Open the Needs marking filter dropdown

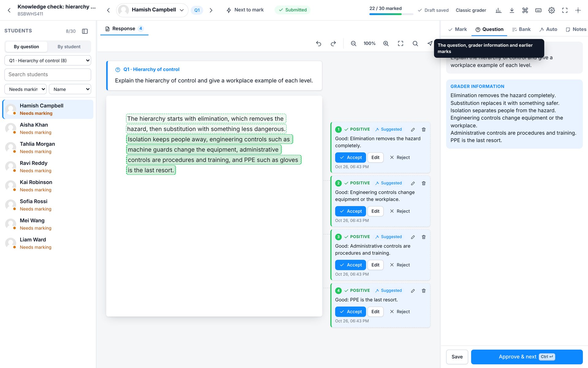click(25, 89)
